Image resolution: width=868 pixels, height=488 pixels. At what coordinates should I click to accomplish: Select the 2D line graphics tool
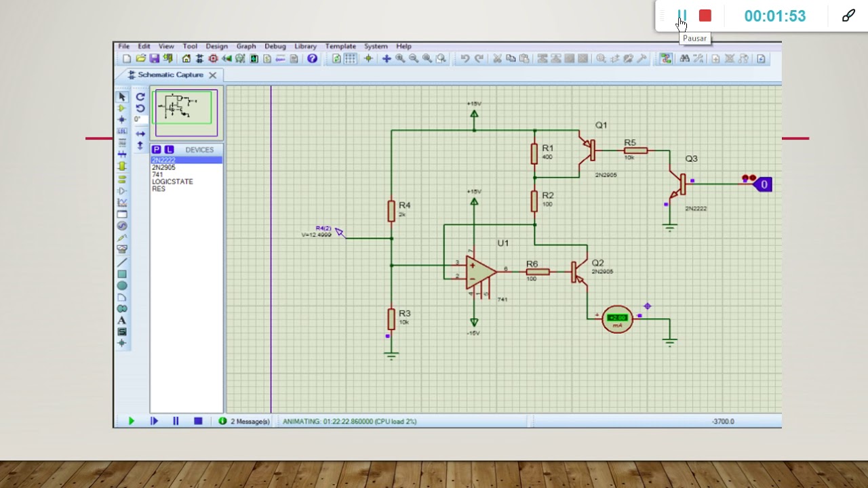pyautogui.click(x=122, y=262)
